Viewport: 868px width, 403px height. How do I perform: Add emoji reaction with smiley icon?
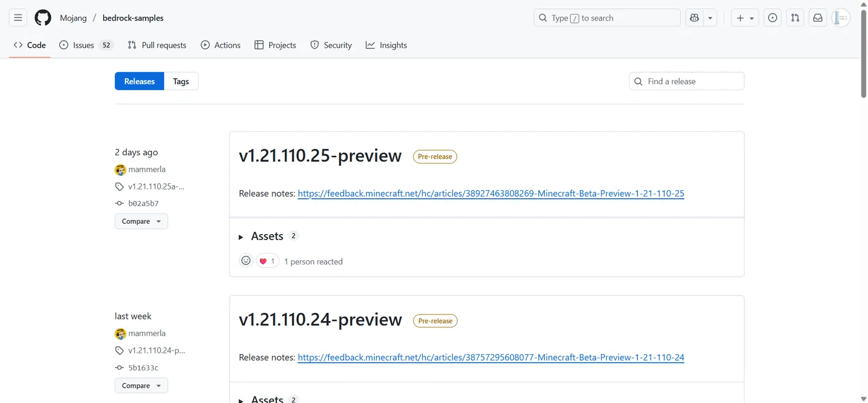tap(246, 261)
